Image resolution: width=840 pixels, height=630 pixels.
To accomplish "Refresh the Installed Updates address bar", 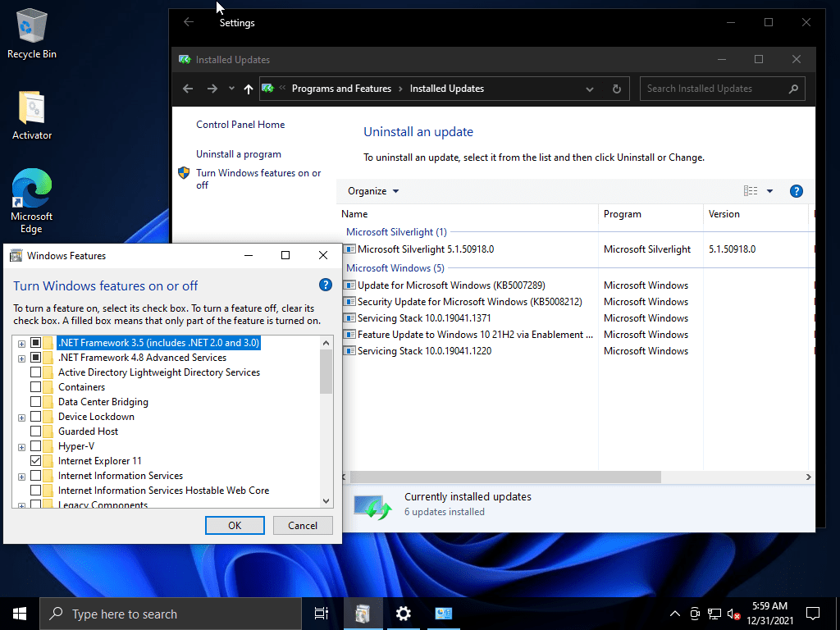I will point(617,89).
